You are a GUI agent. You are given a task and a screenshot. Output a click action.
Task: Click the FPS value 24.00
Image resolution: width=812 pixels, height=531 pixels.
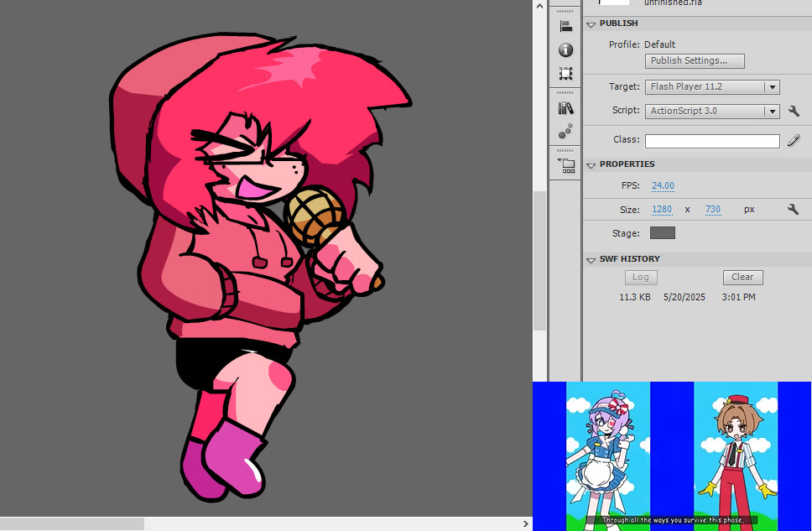click(663, 185)
